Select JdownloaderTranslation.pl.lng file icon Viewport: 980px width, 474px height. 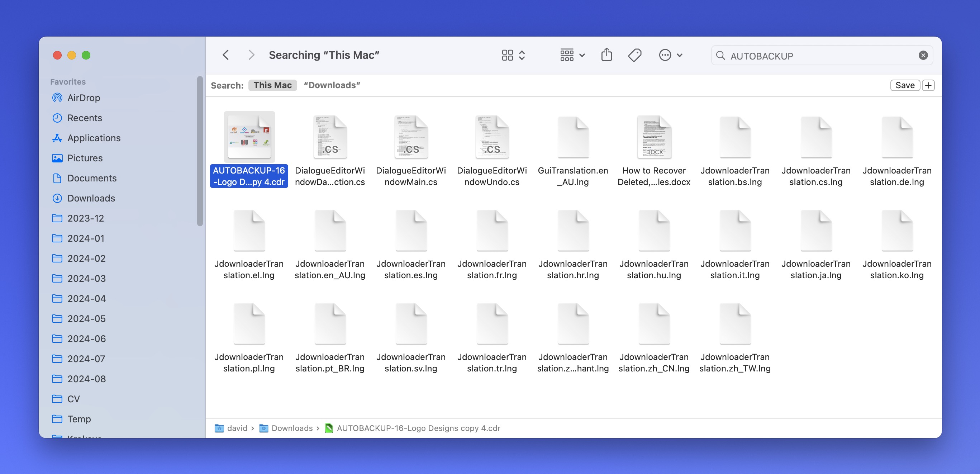pyautogui.click(x=249, y=323)
